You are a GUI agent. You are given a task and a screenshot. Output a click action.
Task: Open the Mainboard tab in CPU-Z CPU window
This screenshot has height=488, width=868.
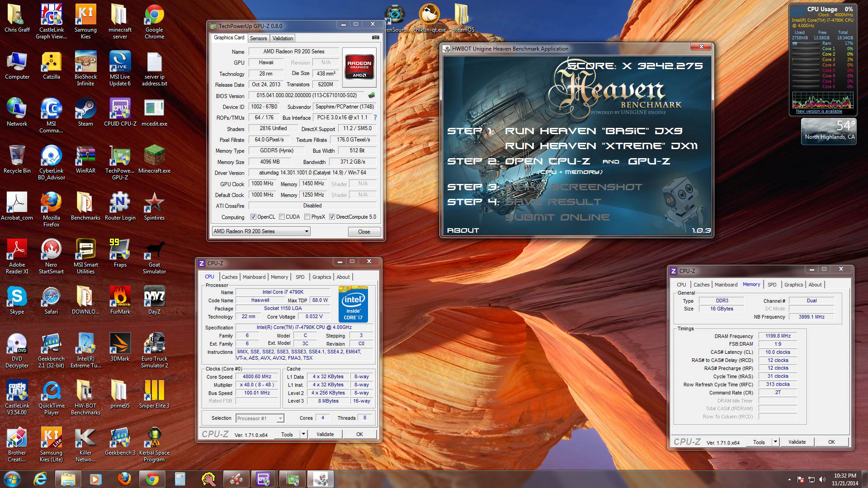point(254,277)
